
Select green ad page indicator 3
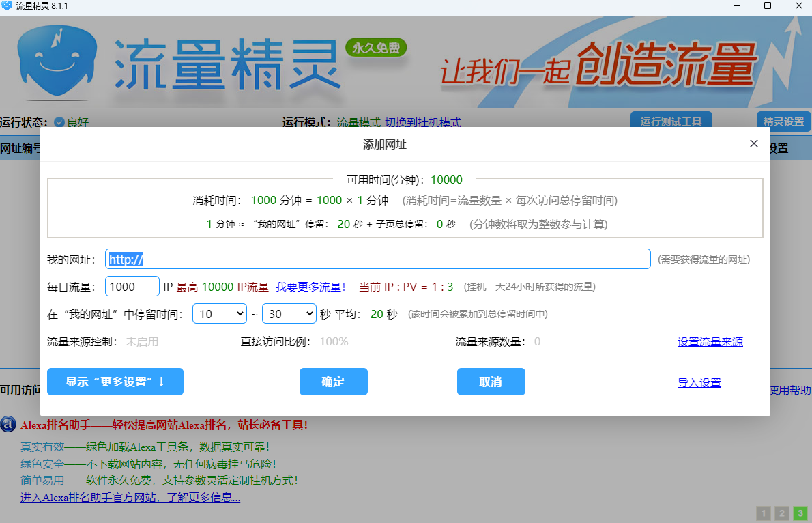[x=800, y=513]
